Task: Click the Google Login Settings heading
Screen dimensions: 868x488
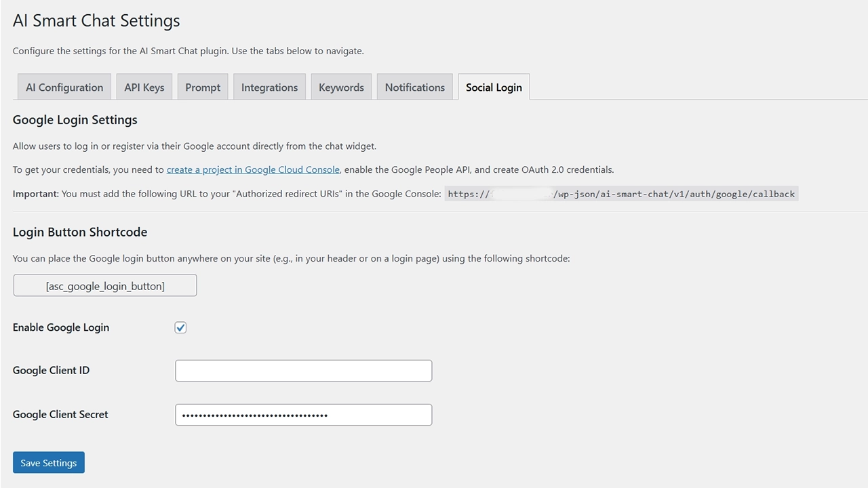Action: 75,120
